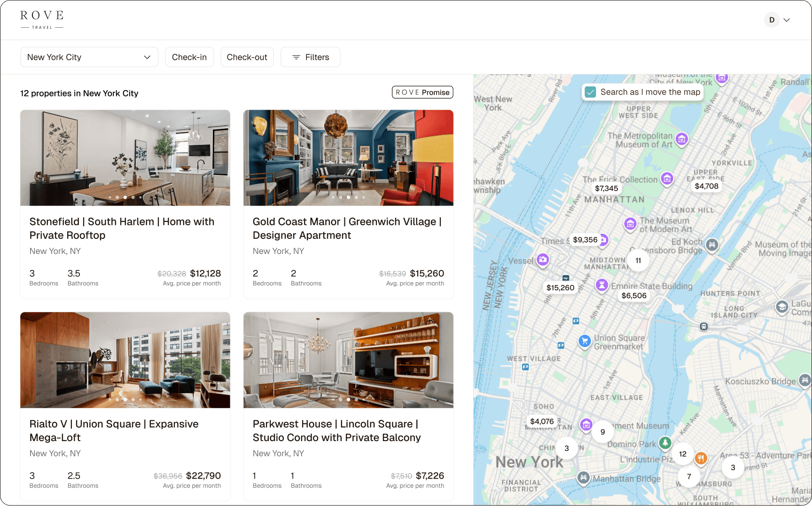Disable Search as I move the map
Image resolution: width=812 pixels, height=506 pixels.
pyautogui.click(x=591, y=92)
